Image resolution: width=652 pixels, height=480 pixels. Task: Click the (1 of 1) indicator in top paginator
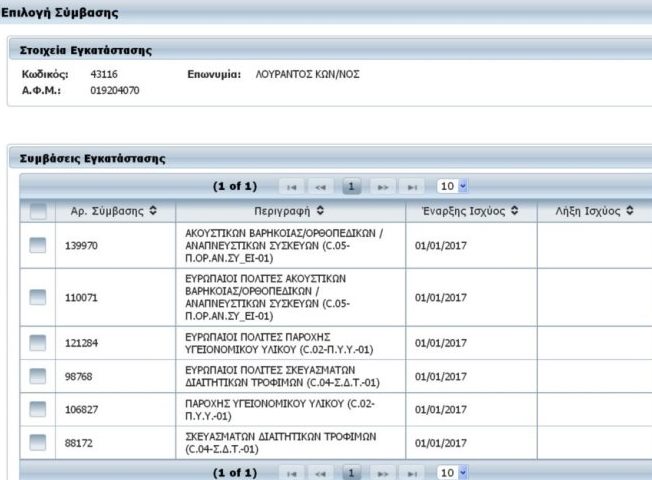[235, 186]
